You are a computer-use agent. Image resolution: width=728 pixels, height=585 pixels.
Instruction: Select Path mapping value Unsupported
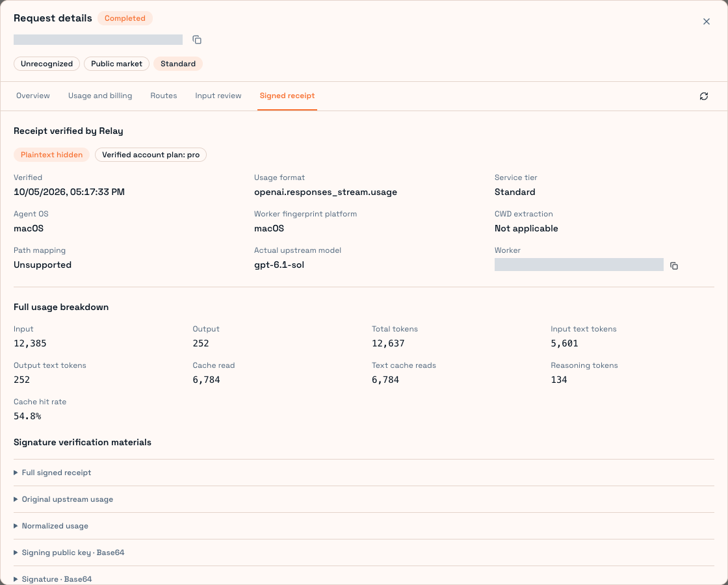point(42,265)
